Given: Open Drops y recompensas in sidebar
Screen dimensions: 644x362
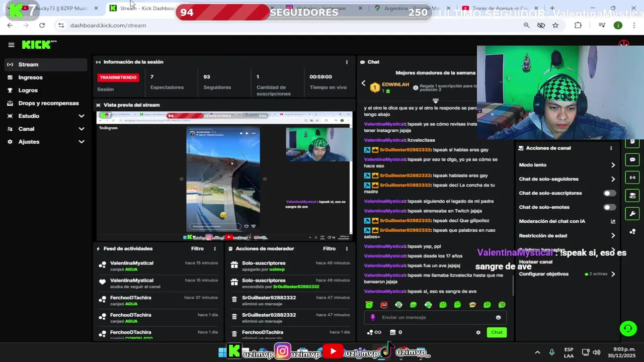Looking at the screenshot, I should (x=45, y=103).
